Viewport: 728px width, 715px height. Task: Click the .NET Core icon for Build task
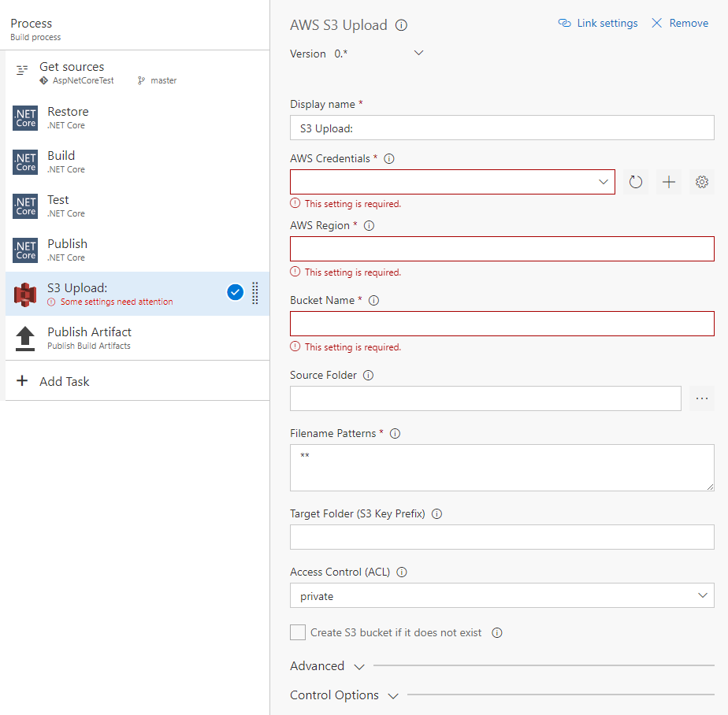coord(25,162)
